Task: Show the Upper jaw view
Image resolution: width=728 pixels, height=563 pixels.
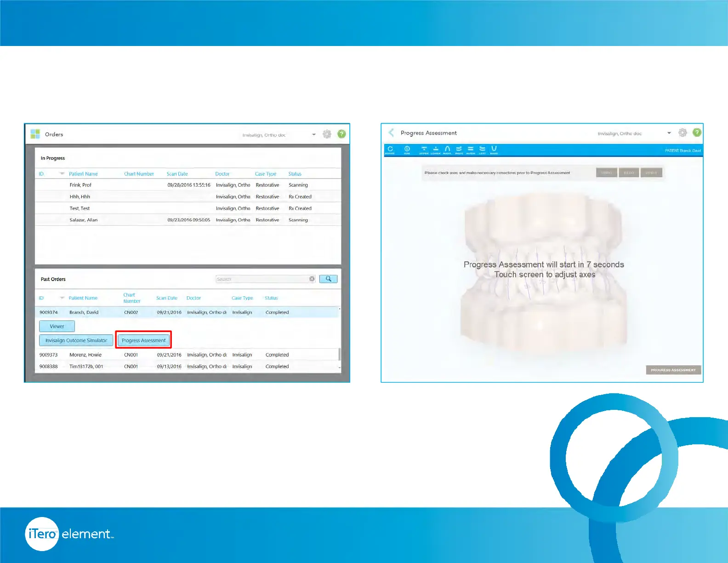Action: (424, 150)
